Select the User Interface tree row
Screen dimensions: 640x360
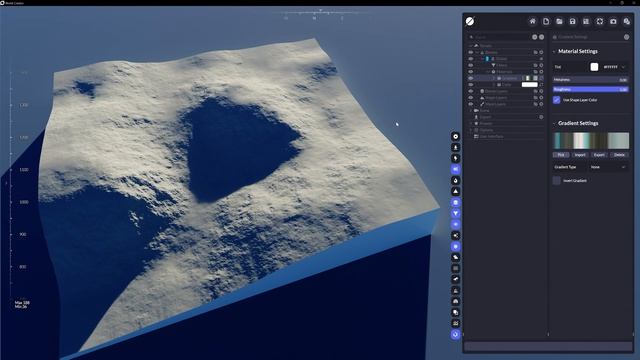(506, 136)
